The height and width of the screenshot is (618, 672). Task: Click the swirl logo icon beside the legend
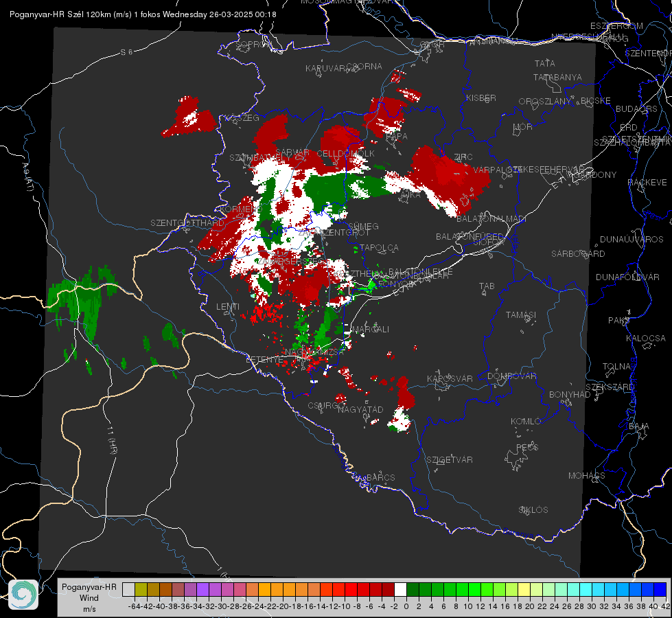pyautogui.click(x=23, y=595)
